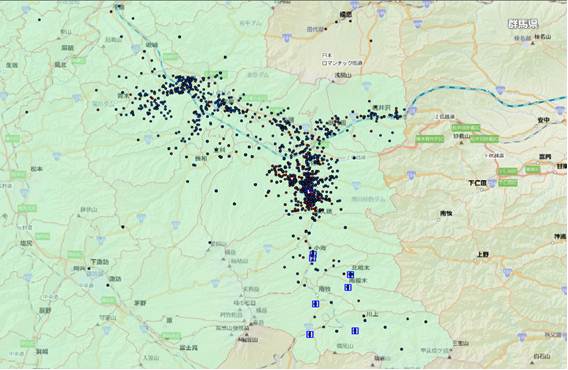
Task: Click the blue marker beside 小海 label
Action: pyautogui.click(x=313, y=256)
